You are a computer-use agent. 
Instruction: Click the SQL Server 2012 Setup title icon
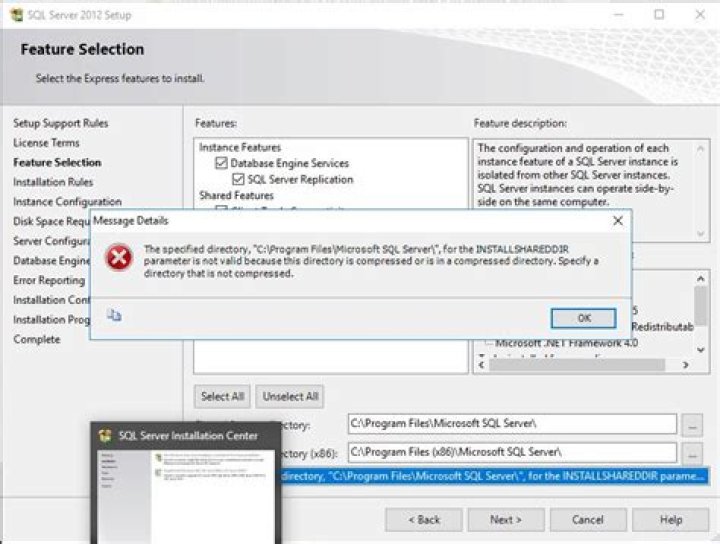[x=17, y=15]
